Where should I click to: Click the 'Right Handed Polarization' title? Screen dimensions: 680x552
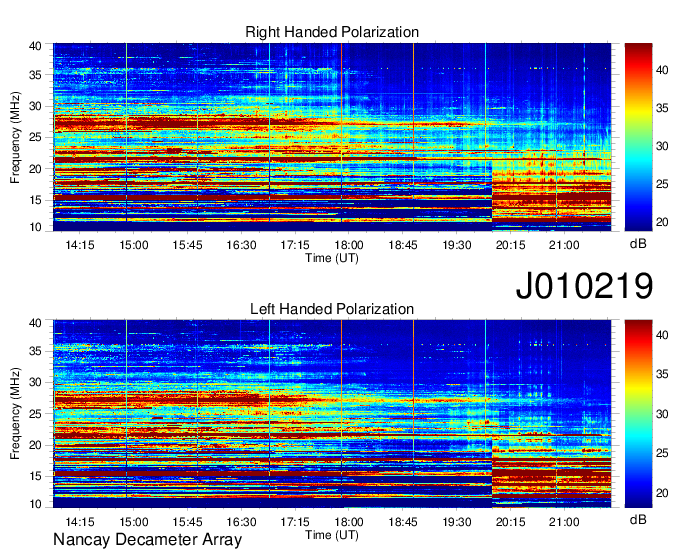coord(332,32)
